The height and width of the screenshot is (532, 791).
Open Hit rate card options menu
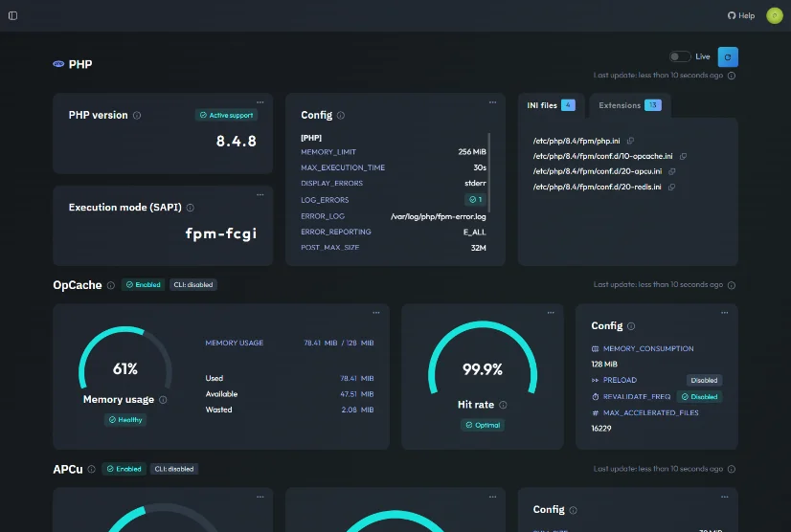coord(551,313)
